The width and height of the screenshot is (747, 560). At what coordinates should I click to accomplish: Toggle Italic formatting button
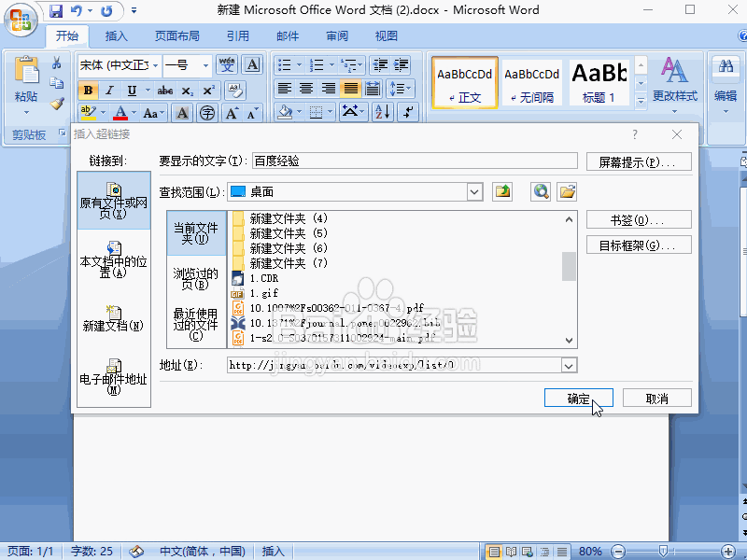(x=109, y=90)
